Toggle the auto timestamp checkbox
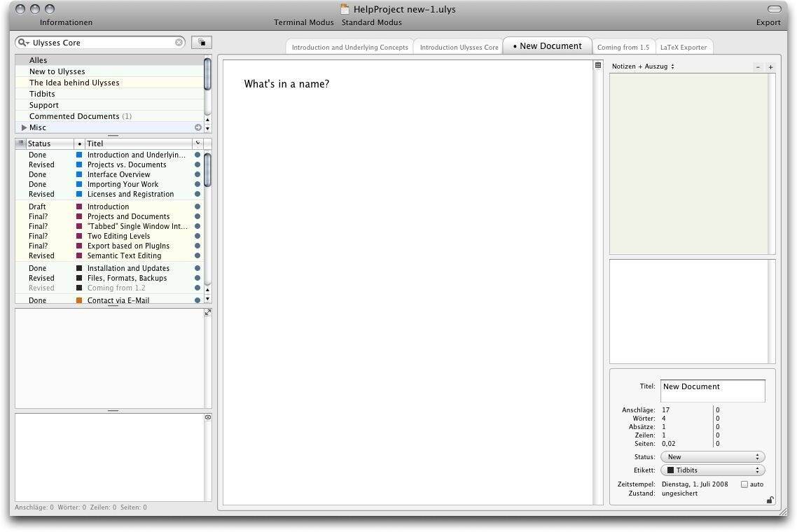Image resolution: width=797 pixels, height=532 pixels. tap(744, 484)
